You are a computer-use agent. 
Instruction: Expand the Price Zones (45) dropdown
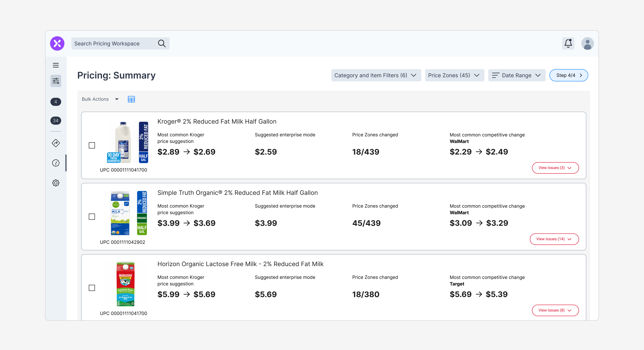pyautogui.click(x=454, y=75)
